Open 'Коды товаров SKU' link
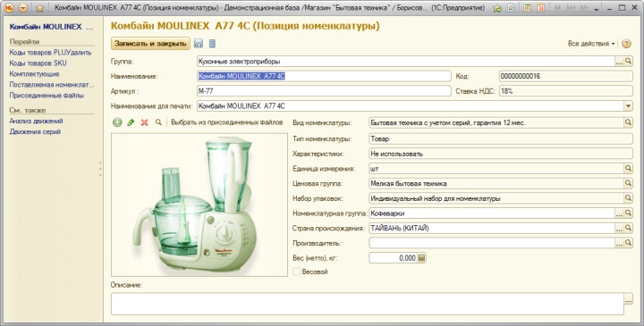644x326 pixels. click(x=38, y=63)
